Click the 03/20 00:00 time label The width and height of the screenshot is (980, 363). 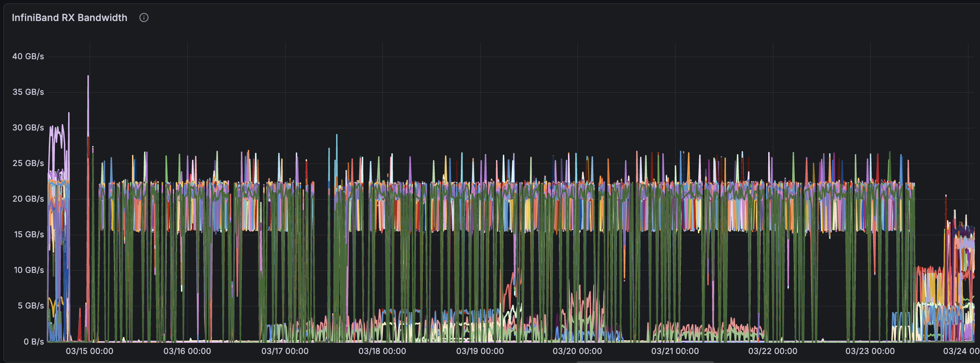coord(577,351)
